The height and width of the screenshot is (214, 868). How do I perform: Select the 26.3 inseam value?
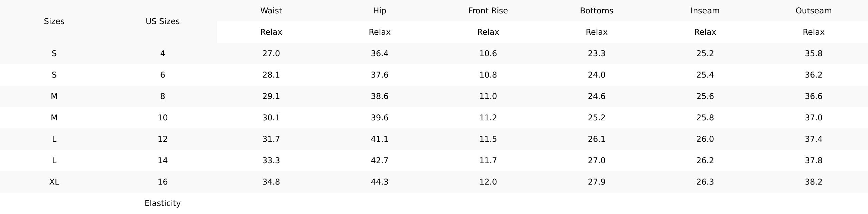pos(705,182)
